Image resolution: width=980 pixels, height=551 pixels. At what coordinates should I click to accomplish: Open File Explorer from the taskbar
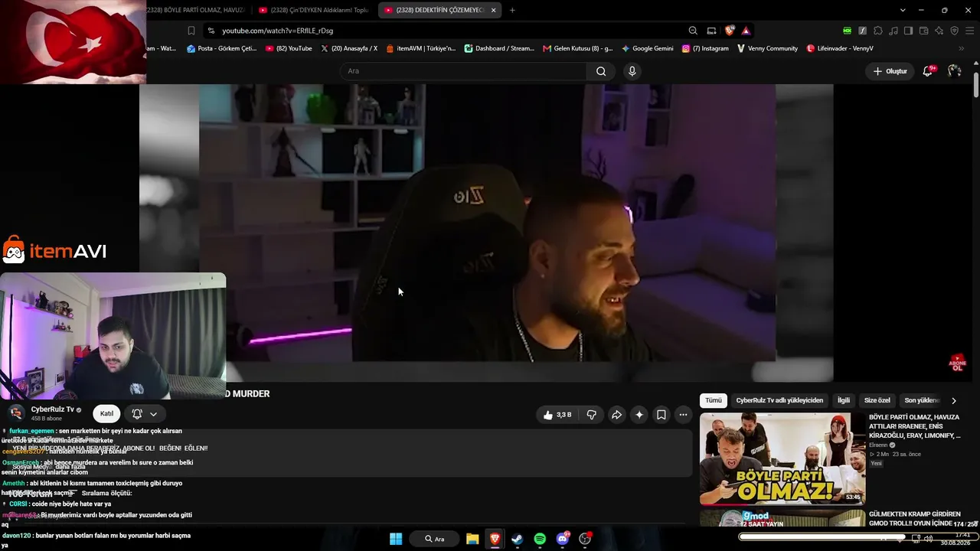[472, 539]
